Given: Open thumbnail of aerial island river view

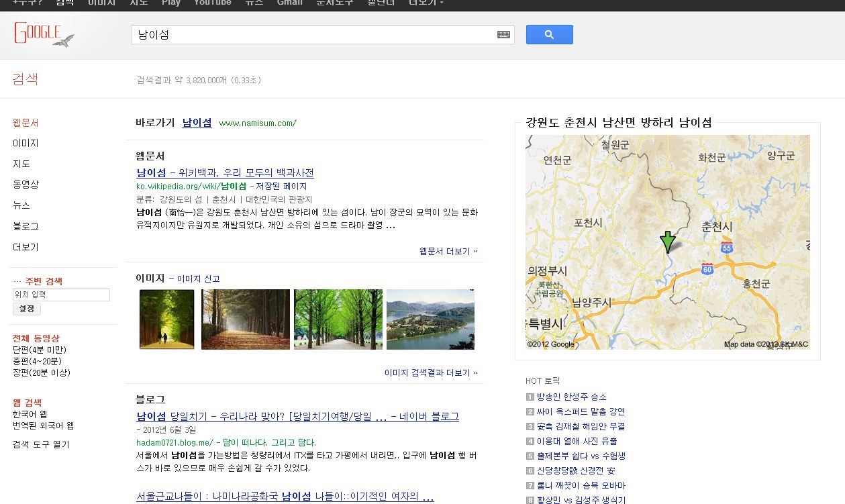Looking at the screenshot, I should pos(430,319).
